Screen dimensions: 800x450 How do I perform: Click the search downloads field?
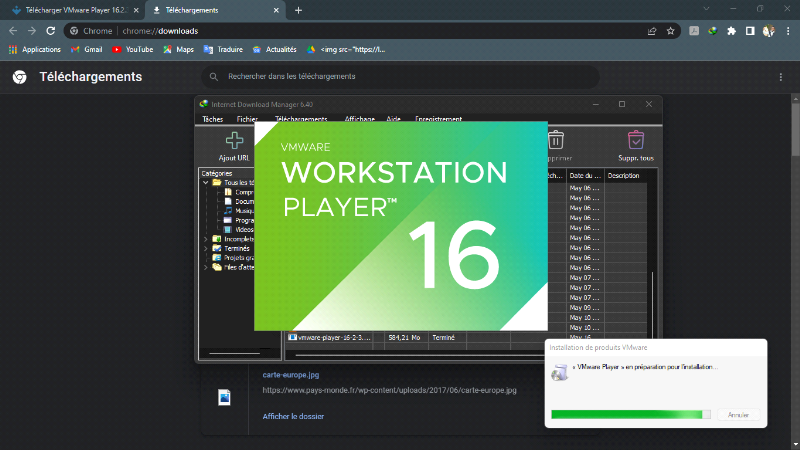400,76
